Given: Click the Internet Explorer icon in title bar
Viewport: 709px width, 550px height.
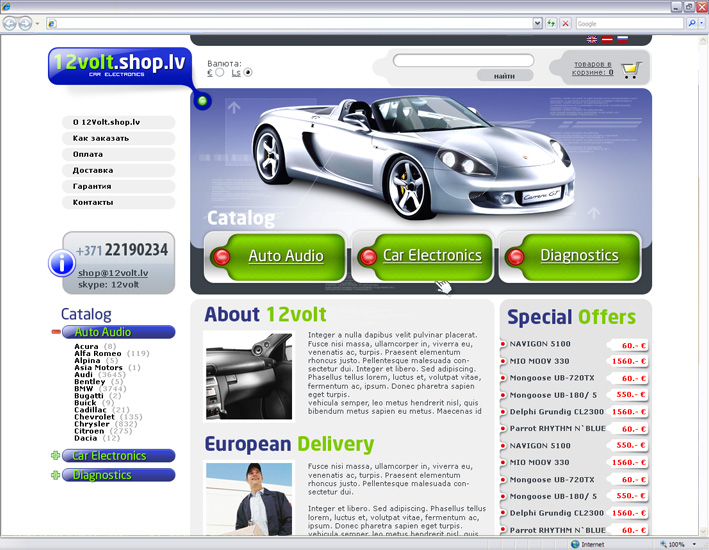Looking at the screenshot, I should point(6,6).
